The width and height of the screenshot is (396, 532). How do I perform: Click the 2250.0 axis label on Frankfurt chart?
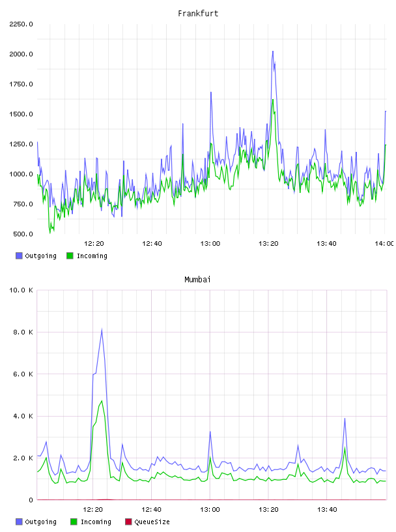click(x=21, y=24)
